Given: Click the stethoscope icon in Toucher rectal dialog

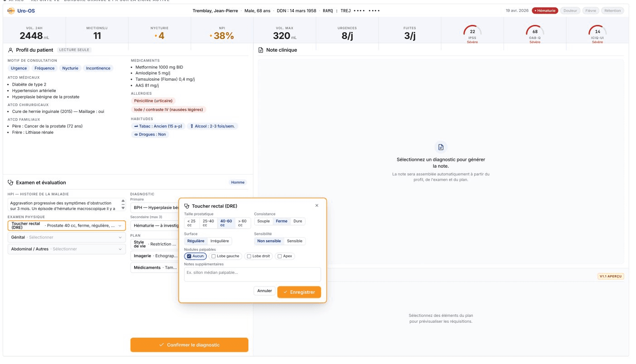Looking at the screenshot, I should [187, 206].
